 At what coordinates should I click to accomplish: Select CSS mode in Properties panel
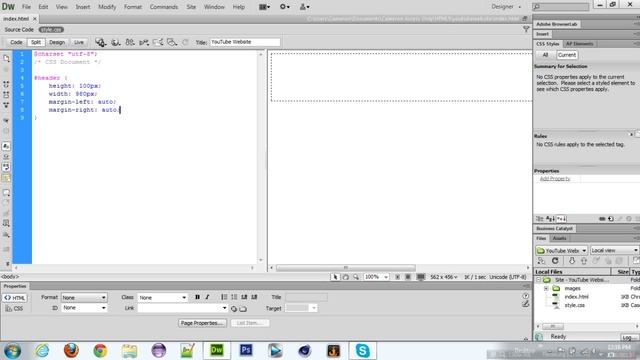tap(15, 309)
